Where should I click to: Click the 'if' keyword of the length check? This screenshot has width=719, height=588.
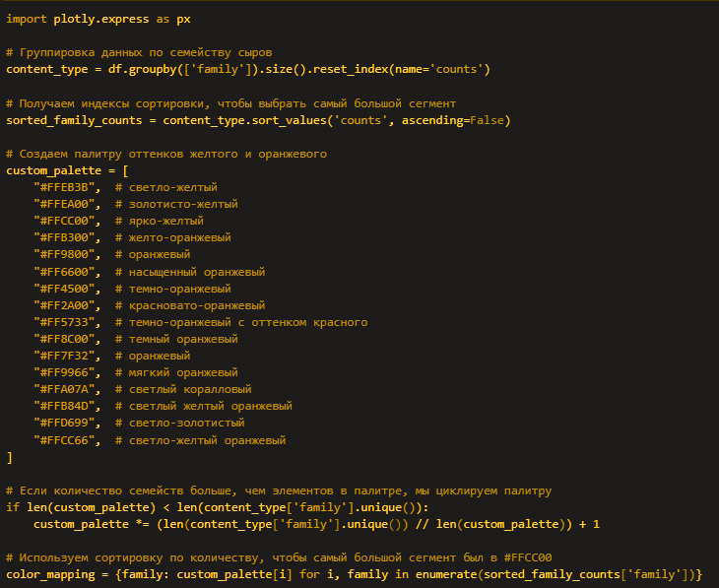click(x=12, y=507)
